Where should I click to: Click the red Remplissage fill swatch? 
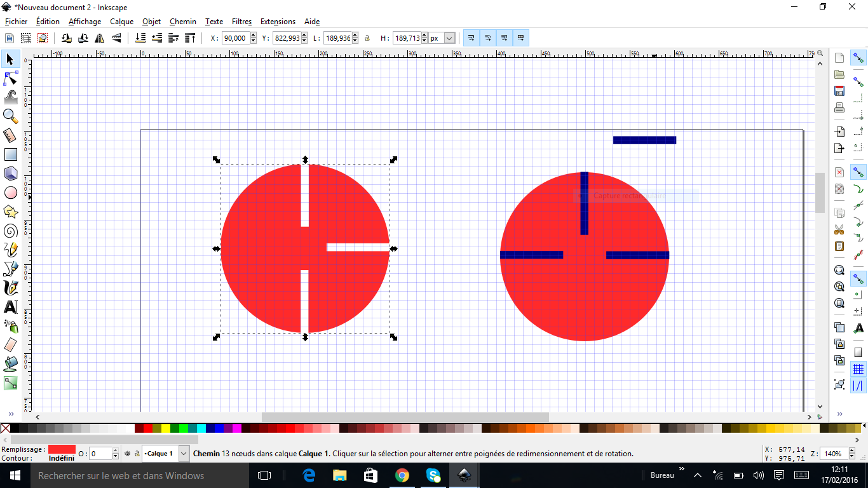tap(62, 449)
